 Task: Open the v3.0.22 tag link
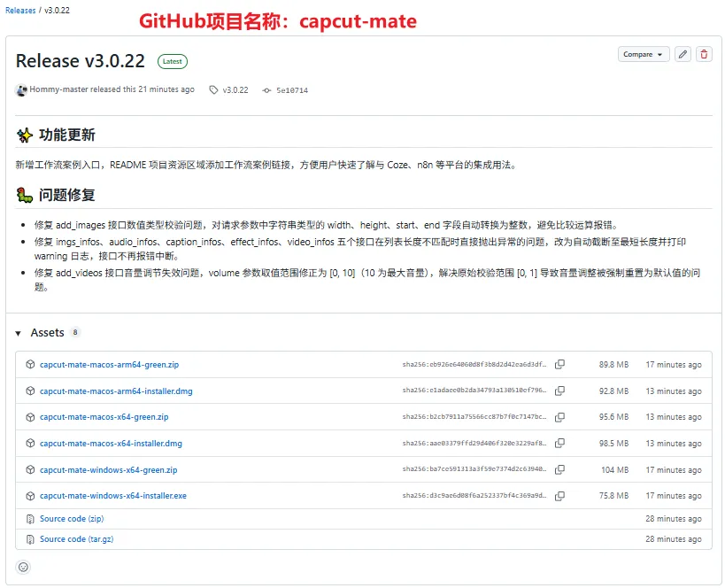235,89
